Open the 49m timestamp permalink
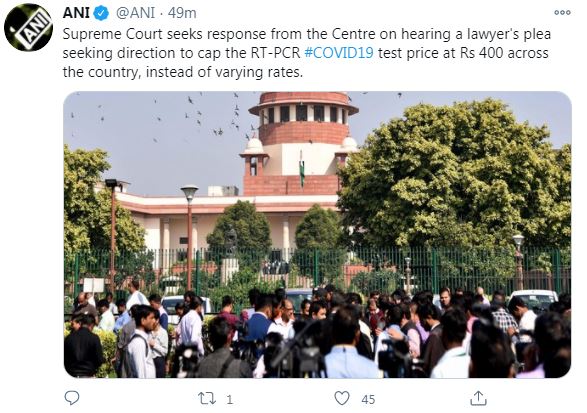Screen dimensions: 587x413 click(182, 13)
